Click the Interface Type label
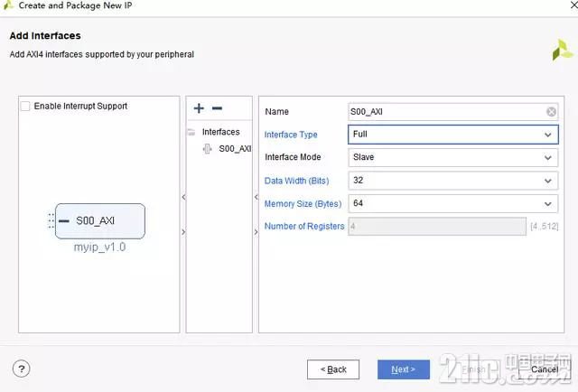 [x=291, y=135]
